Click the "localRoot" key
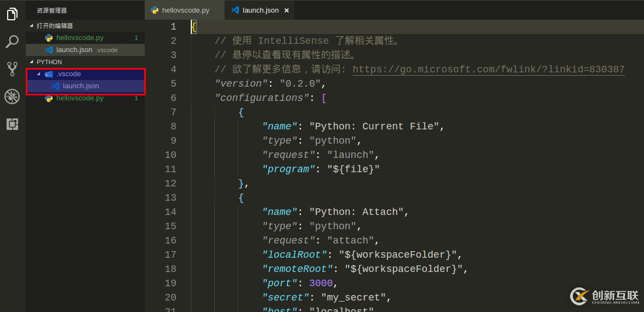Screen dimensions: 644x312 [294, 255]
